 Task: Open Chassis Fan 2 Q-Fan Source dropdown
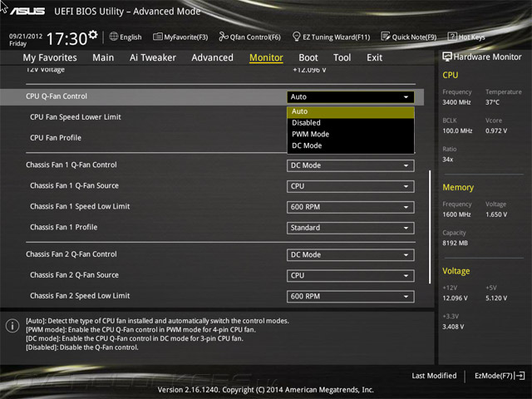coord(351,275)
